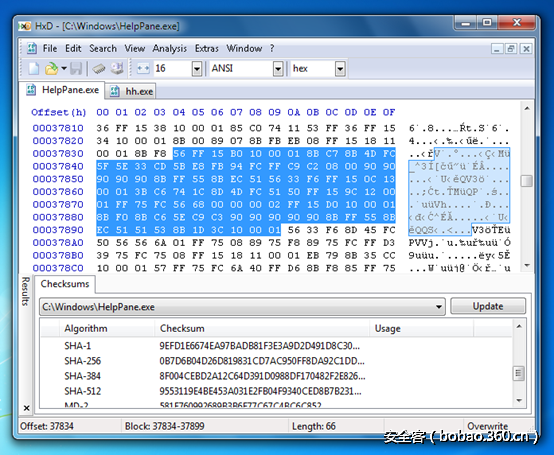
Task: Click the Offset: 37834 status field
Action: pyautogui.click(x=47, y=426)
